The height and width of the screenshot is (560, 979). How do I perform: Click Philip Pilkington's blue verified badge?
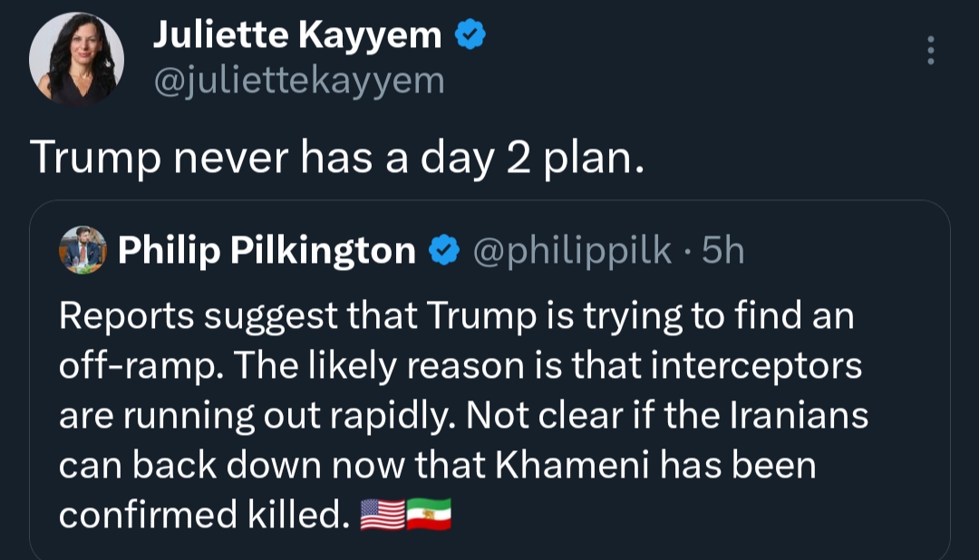(443, 251)
